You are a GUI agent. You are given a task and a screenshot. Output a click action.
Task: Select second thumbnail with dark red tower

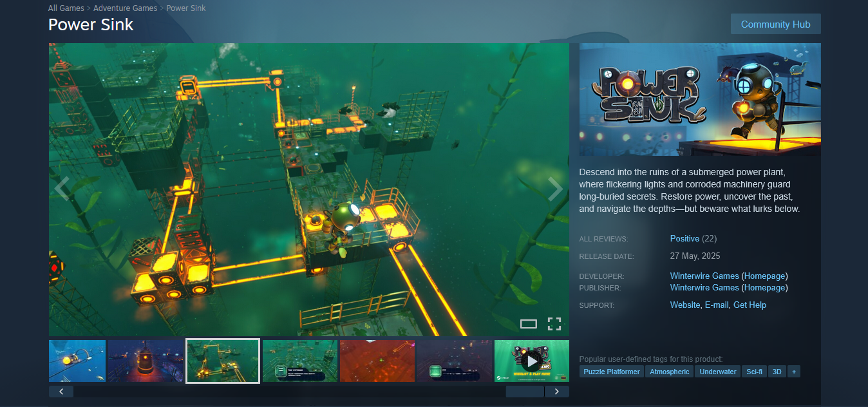click(146, 361)
